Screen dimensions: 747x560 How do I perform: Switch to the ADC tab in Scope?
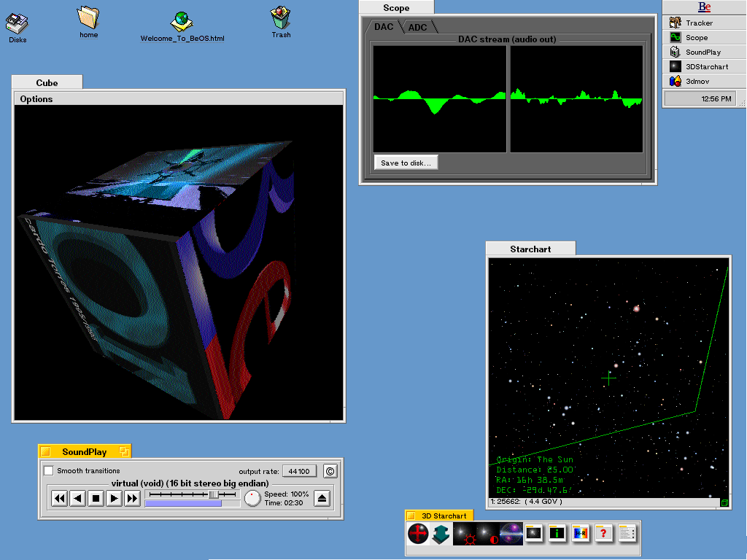418,27
